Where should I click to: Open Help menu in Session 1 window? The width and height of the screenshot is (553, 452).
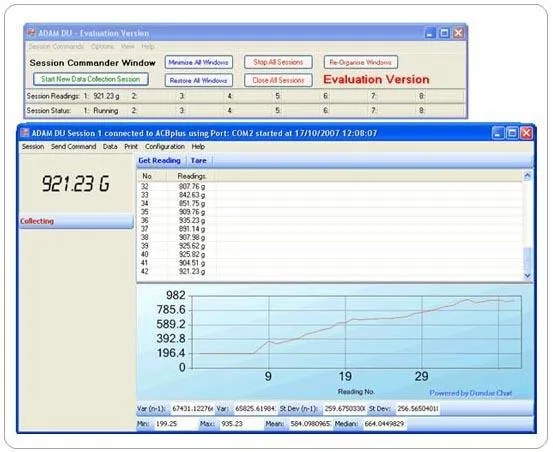tap(198, 146)
